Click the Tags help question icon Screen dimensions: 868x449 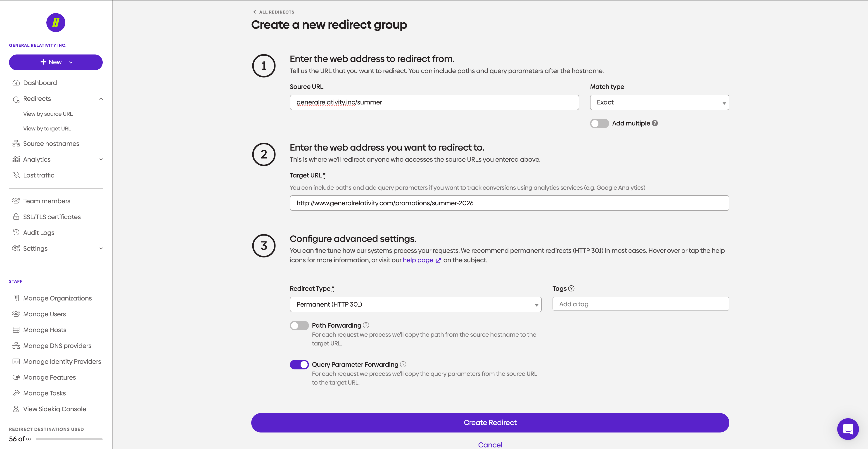[571, 288]
